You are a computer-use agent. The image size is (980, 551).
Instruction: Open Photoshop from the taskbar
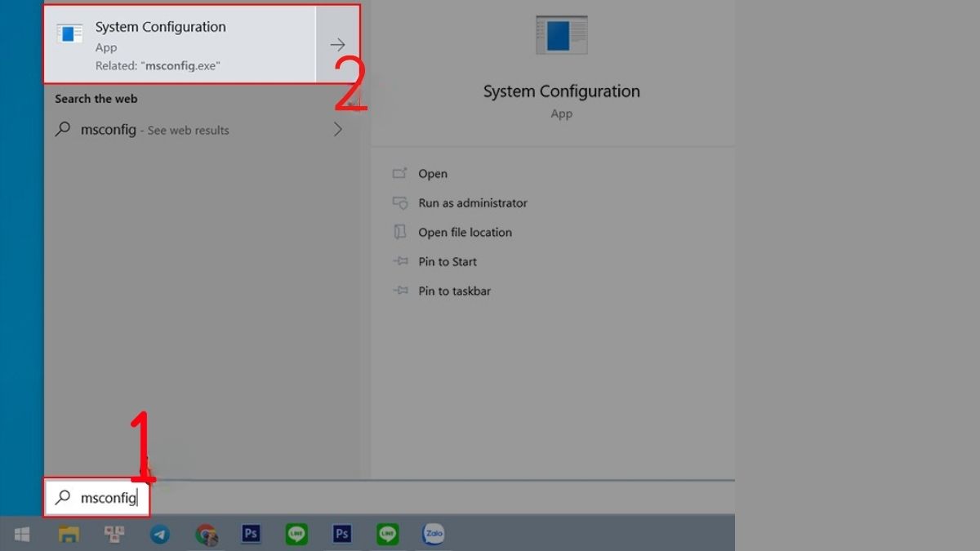click(251, 534)
